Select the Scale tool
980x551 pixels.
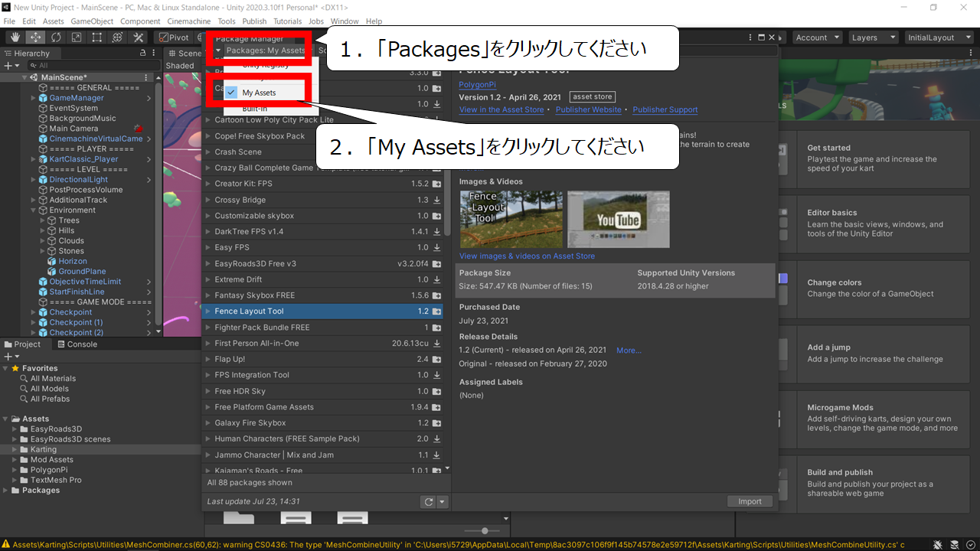click(x=77, y=37)
